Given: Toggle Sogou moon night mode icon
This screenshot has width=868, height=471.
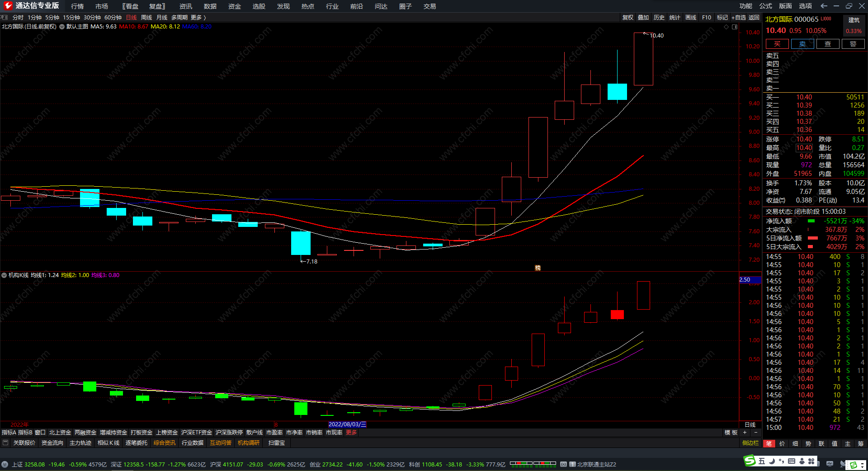Looking at the screenshot, I should [771, 461].
